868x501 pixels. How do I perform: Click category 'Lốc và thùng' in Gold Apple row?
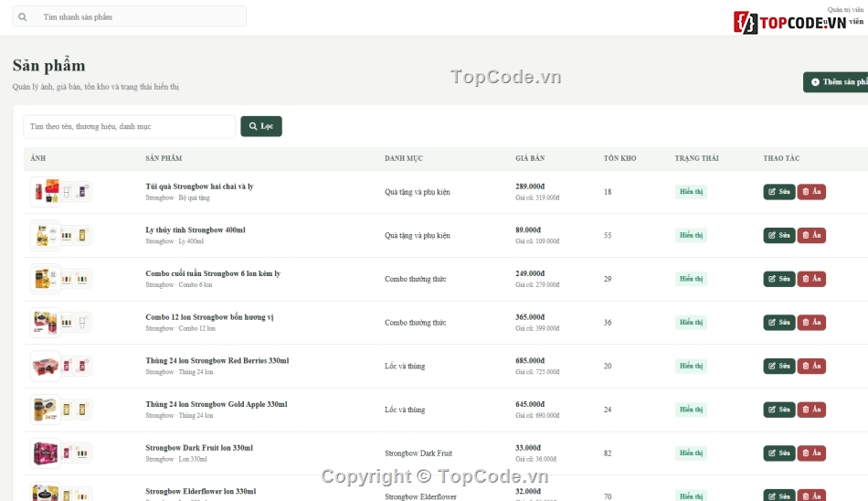click(405, 410)
